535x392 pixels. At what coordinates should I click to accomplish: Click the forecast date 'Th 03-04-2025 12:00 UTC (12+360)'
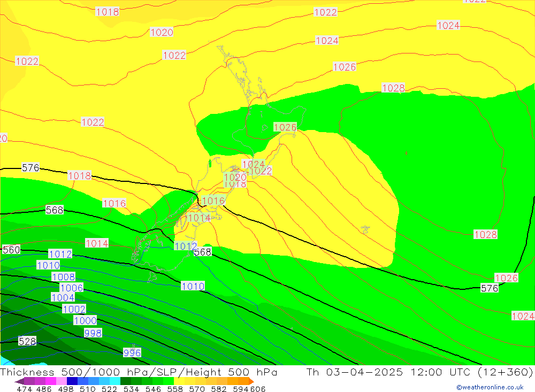[419, 372]
